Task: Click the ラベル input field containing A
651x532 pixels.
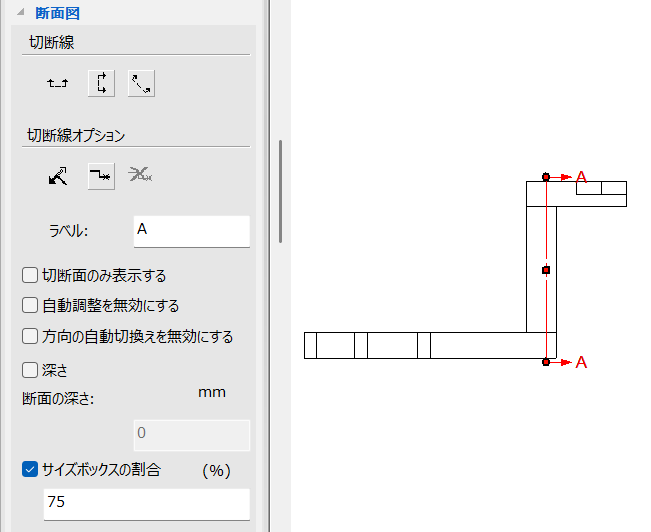Action: click(192, 231)
